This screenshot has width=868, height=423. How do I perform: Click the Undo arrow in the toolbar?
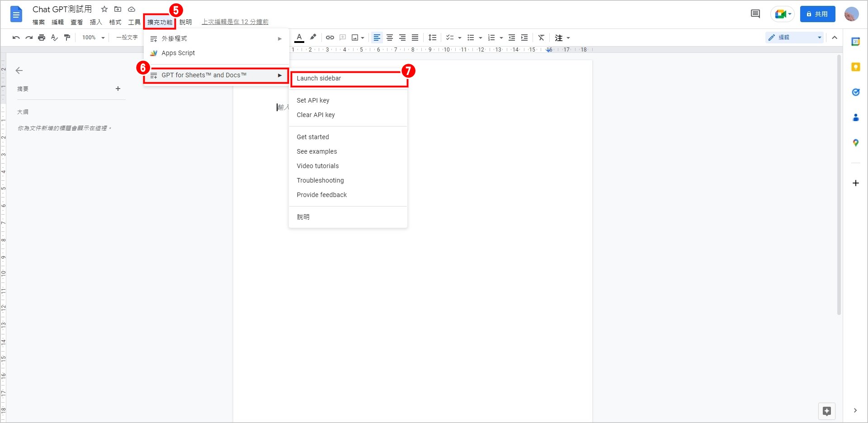tap(16, 38)
